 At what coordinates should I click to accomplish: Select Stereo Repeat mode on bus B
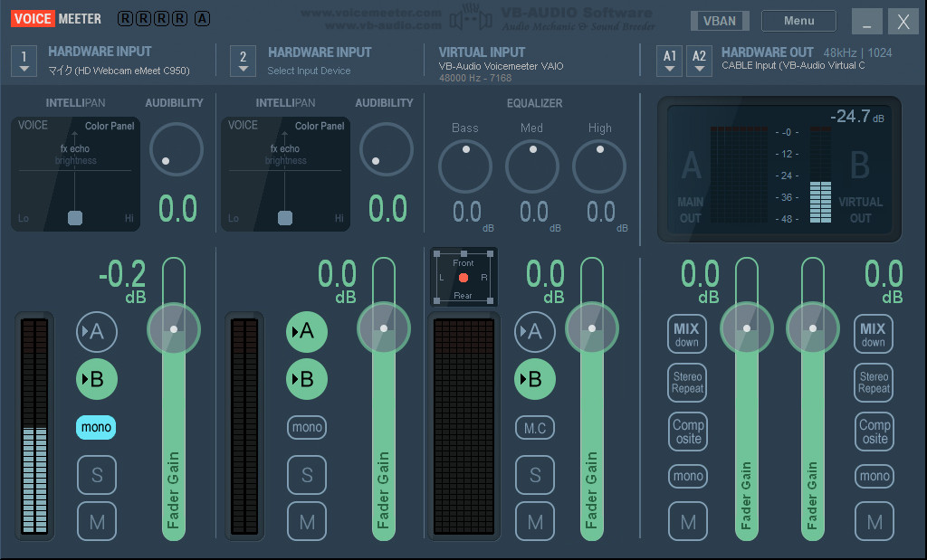pos(874,383)
